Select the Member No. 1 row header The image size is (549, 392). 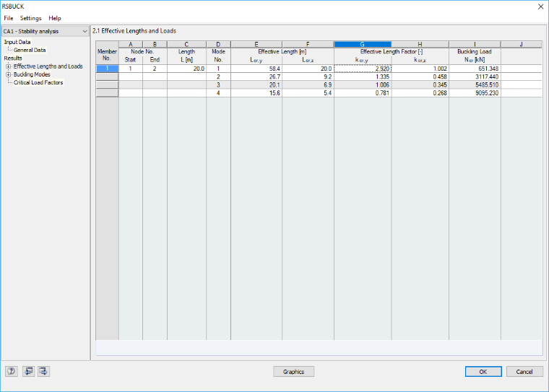[x=107, y=69]
